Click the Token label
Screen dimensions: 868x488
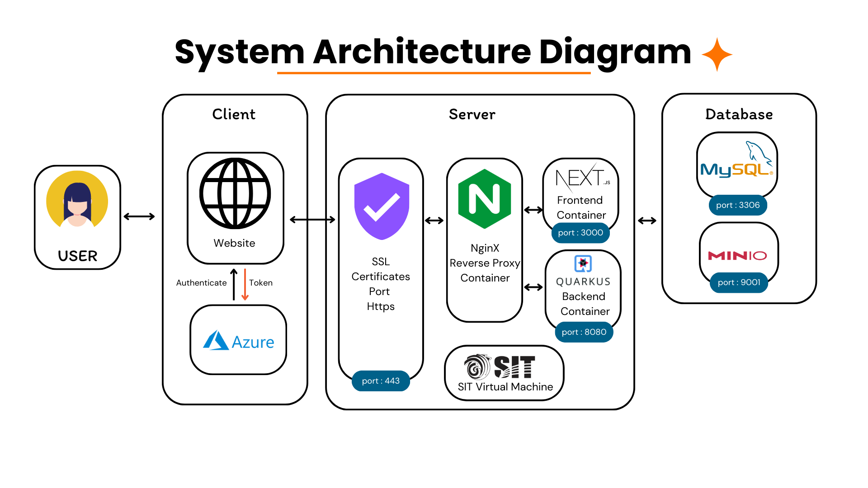tap(261, 283)
